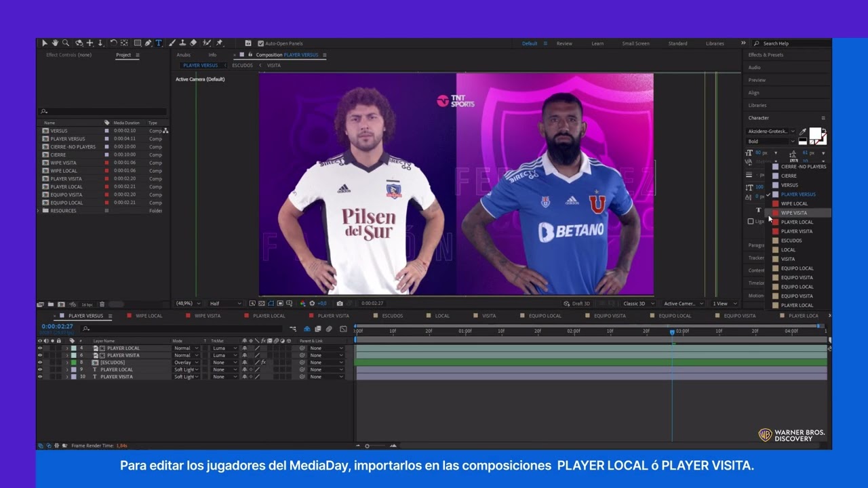Screen dimensions: 868x488
Task: Expand the Audio panel
Action: point(754,68)
